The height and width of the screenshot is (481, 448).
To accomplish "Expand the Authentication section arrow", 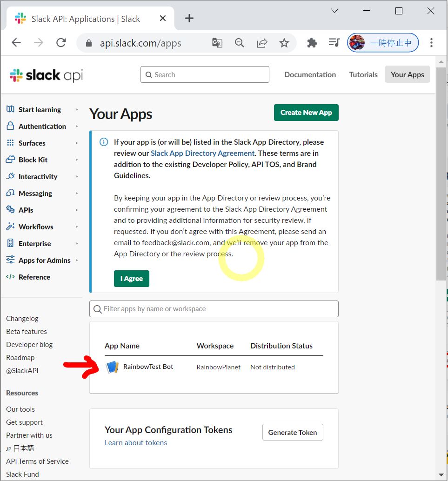I will click(77, 126).
